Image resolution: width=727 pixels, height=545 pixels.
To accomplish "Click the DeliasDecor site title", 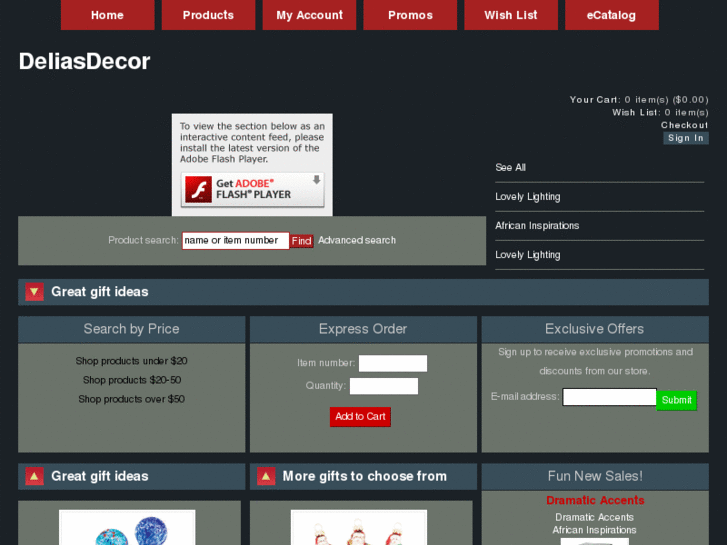I will click(x=84, y=61).
